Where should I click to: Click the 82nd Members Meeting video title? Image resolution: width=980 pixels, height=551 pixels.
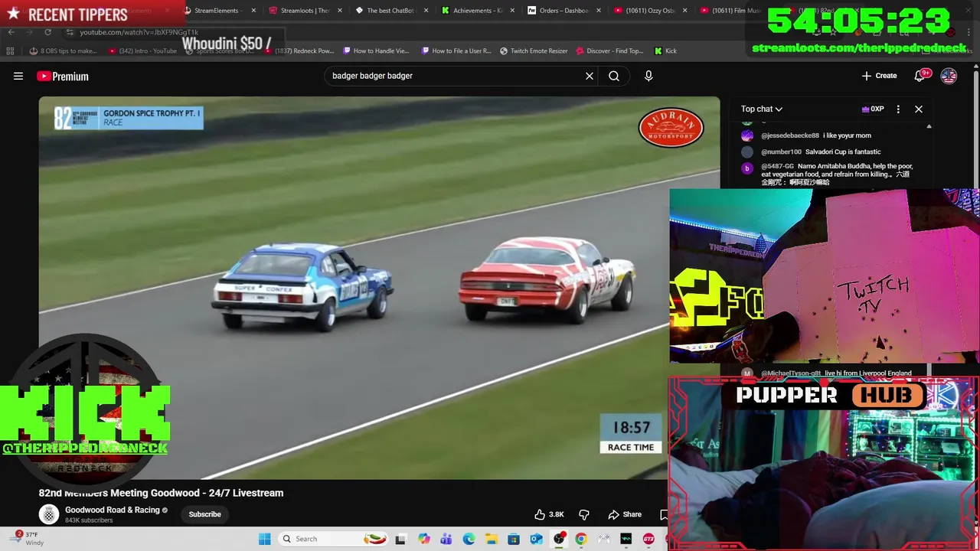(x=162, y=493)
